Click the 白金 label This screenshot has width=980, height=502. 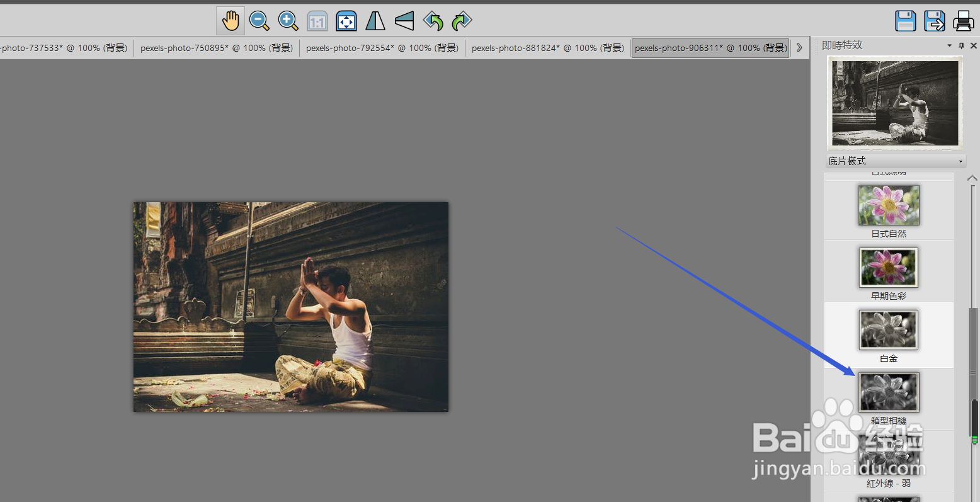pyautogui.click(x=889, y=358)
